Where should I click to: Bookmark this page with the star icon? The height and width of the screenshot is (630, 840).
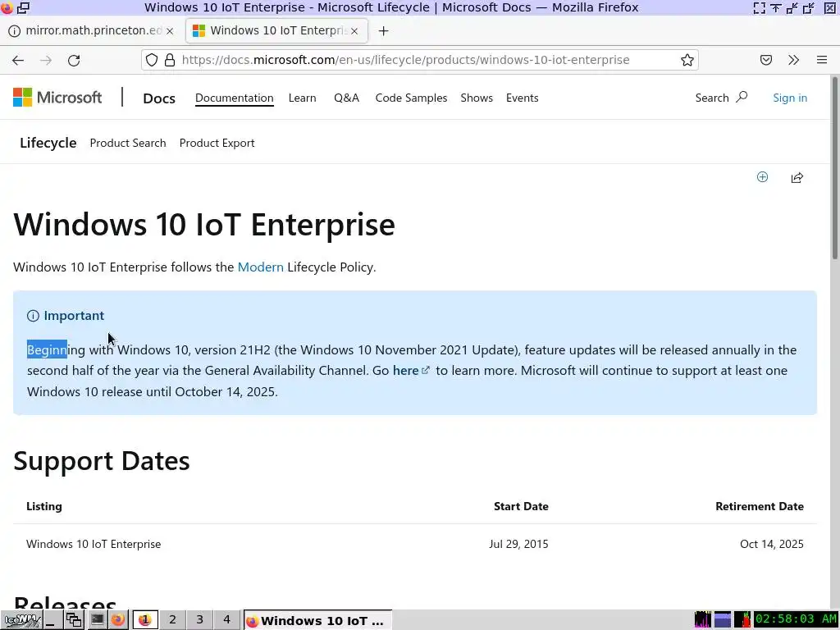click(687, 60)
